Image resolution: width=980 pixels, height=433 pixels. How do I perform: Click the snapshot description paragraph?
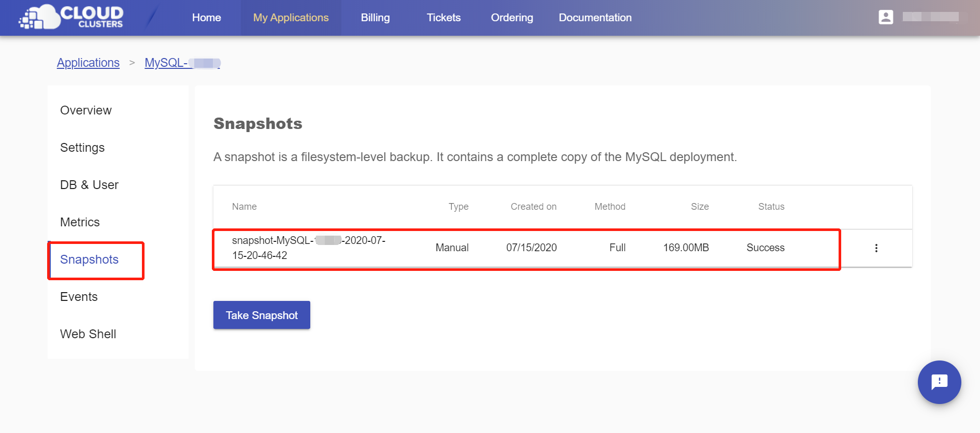pyautogui.click(x=475, y=157)
